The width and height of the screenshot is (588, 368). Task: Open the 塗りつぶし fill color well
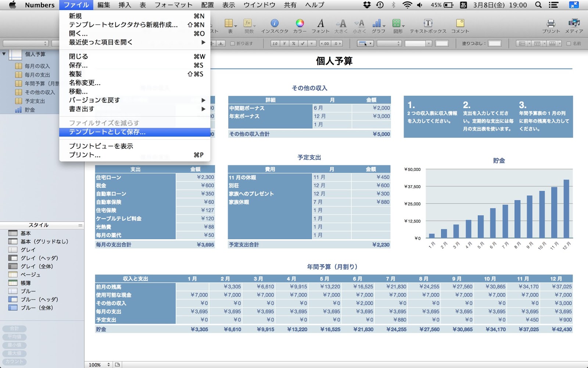[495, 43]
